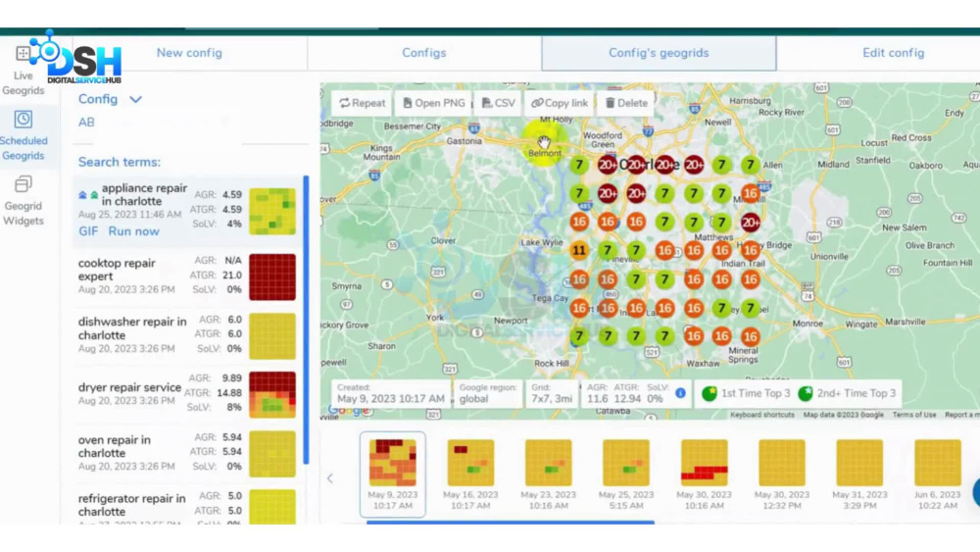Open the Edit config tab
Viewport: 980px width, 552px height.
[x=893, y=53]
